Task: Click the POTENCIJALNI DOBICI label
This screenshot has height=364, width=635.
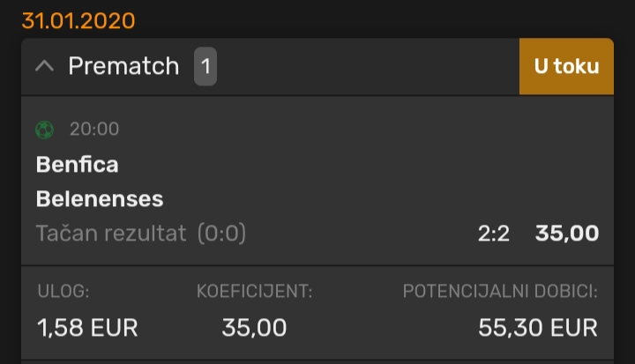Action: tap(500, 291)
